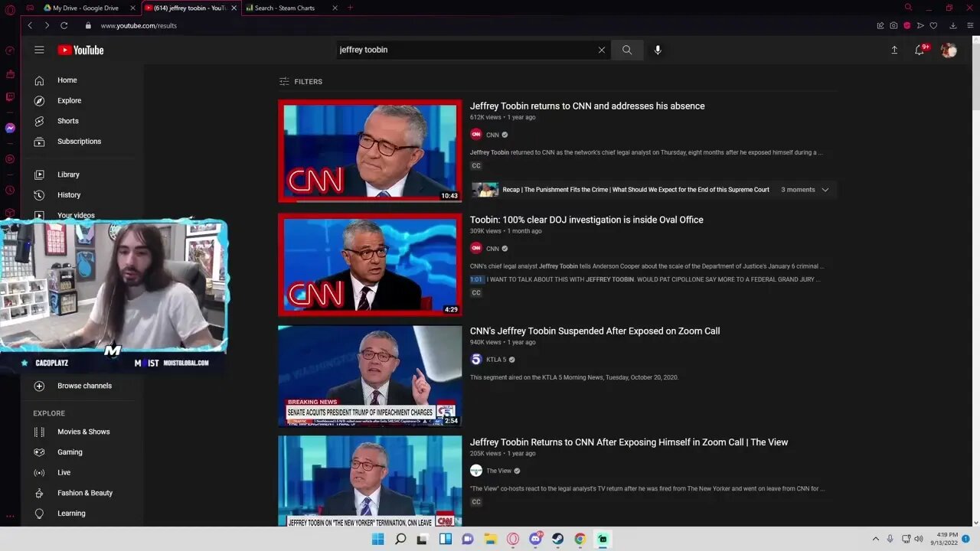
Task: Open the ad blocker shield icon
Action: [907, 25]
